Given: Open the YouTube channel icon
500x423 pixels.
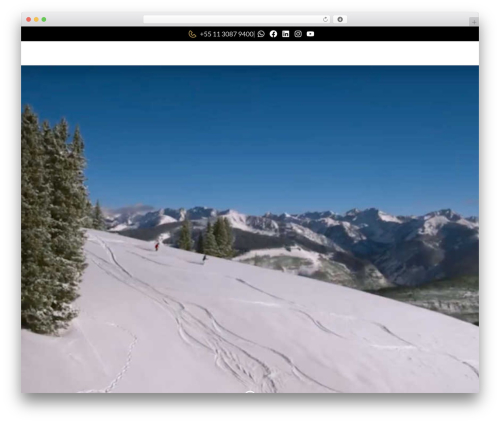Looking at the screenshot, I should point(310,34).
